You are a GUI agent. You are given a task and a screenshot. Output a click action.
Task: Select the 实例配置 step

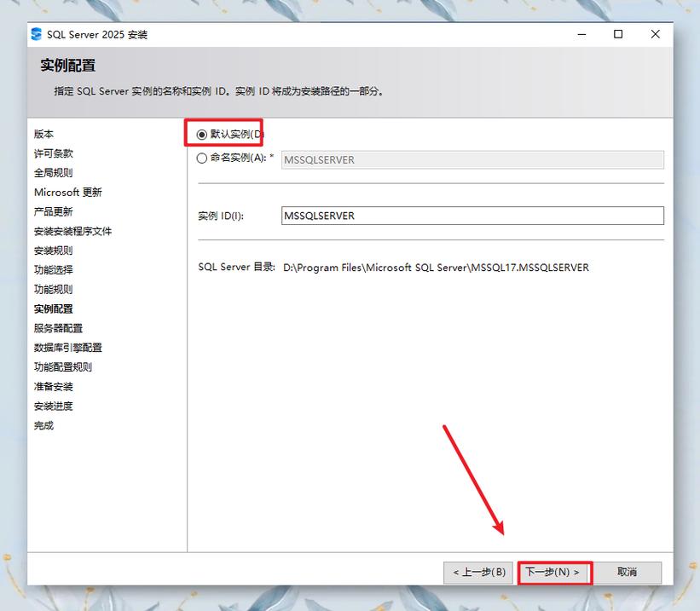(x=54, y=308)
